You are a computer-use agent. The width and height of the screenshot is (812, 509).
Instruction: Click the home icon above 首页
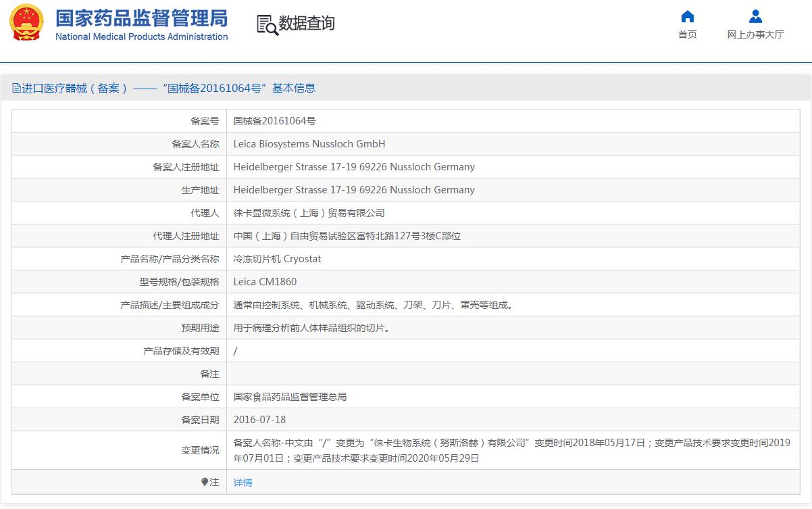tap(687, 16)
